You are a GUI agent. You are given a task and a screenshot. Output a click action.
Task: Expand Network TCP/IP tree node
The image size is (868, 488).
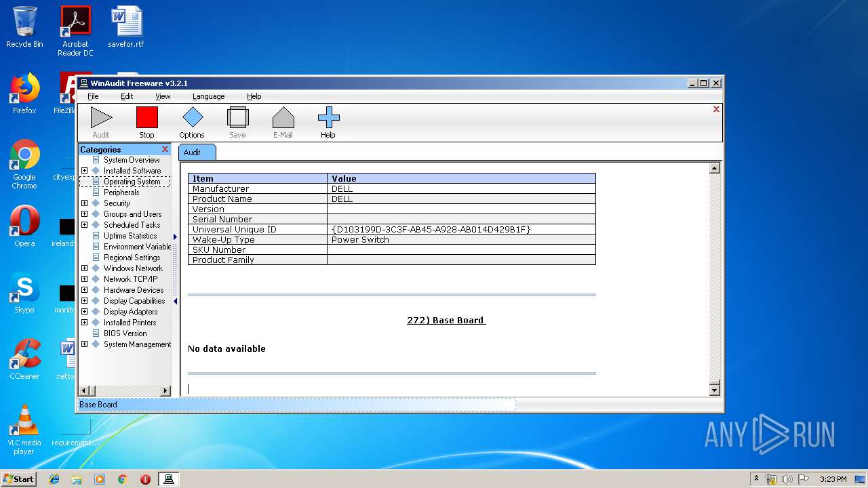pos(84,279)
